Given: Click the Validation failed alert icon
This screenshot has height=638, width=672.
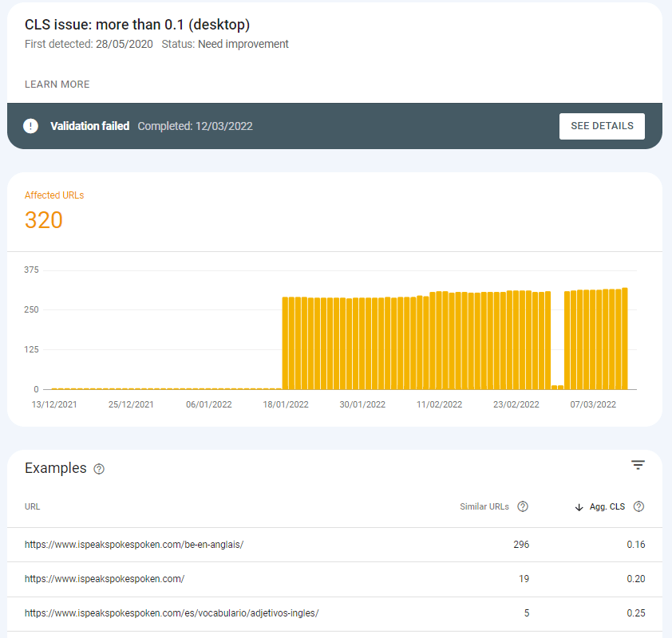Looking at the screenshot, I should coord(30,126).
